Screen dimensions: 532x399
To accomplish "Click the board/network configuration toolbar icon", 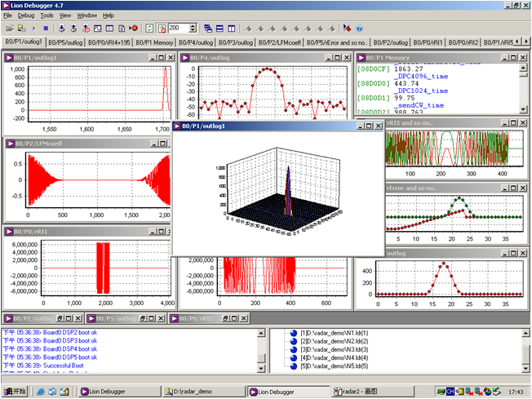I will click(22, 29).
